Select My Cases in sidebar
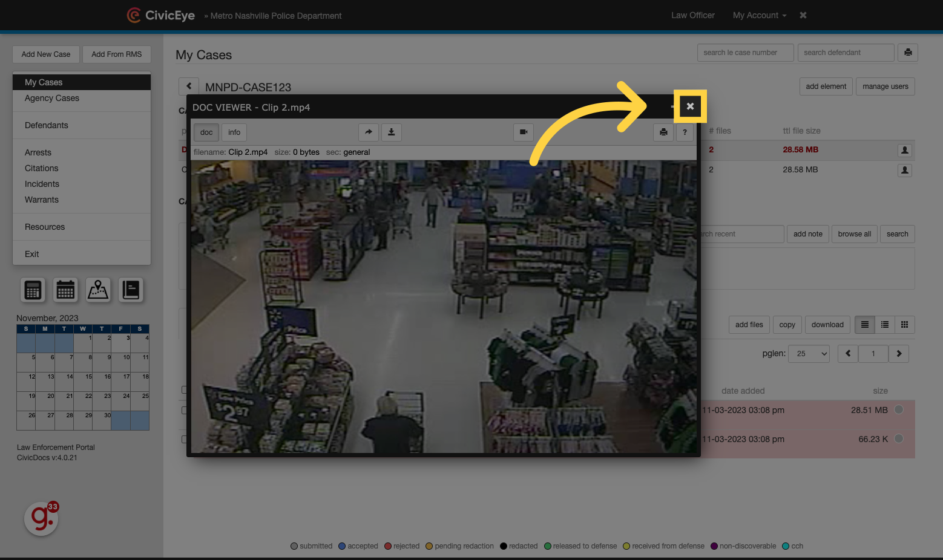The image size is (943, 560). [82, 82]
